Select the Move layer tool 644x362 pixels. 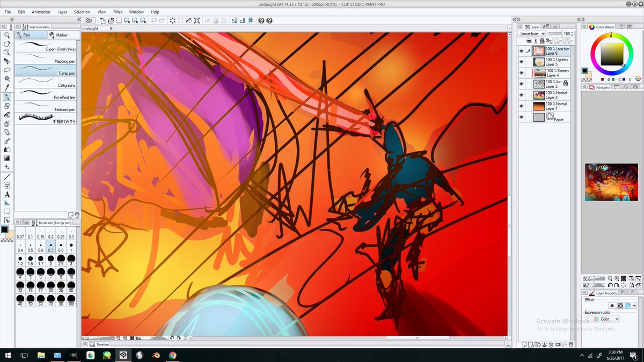[6, 61]
